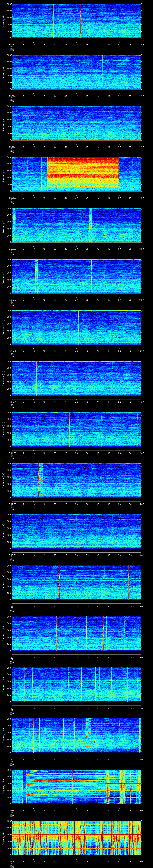
Task: Select the quiet 13:05:00 spectrogram panel
Action: tap(76, 123)
